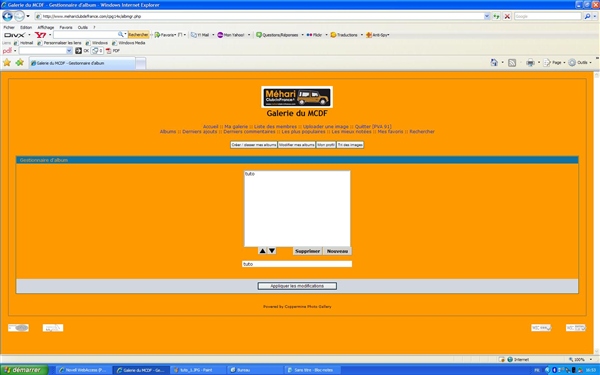Screen dimensions: 600x375
Task: Move selected album up with arrow
Action: pyautogui.click(x=262, y=251)
